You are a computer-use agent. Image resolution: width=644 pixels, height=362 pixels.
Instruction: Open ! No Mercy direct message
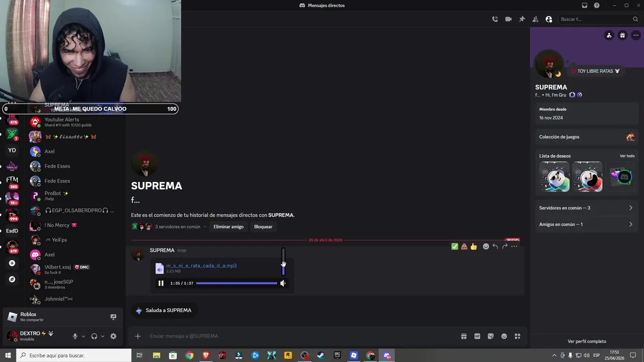tap(74, 225)
